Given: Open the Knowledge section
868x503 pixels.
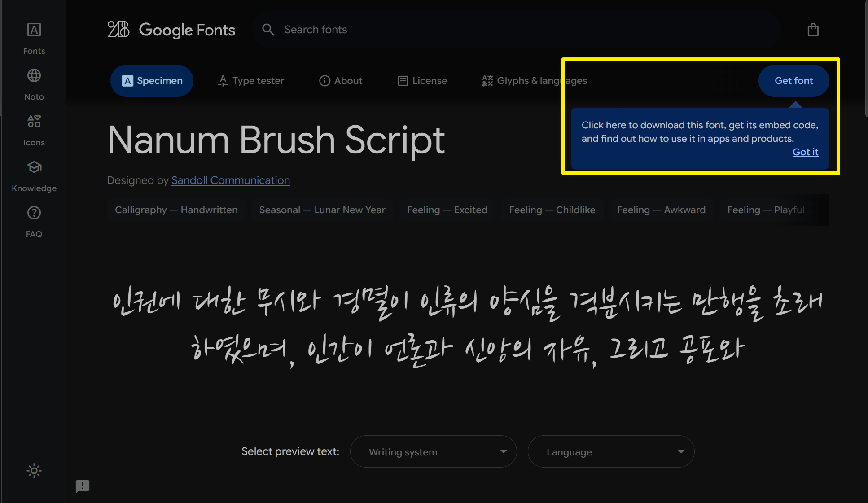Looking at the screenshot, I should click(34, 176).
